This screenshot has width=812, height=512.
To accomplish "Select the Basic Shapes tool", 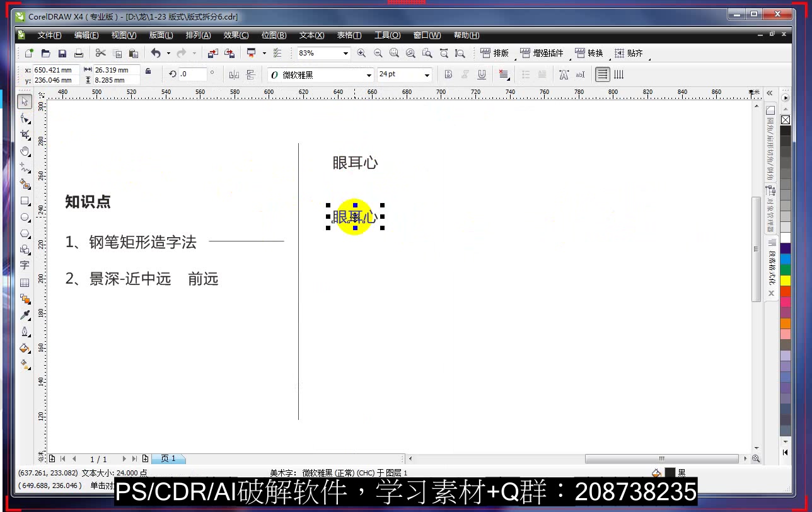I will tap(25, 250).
